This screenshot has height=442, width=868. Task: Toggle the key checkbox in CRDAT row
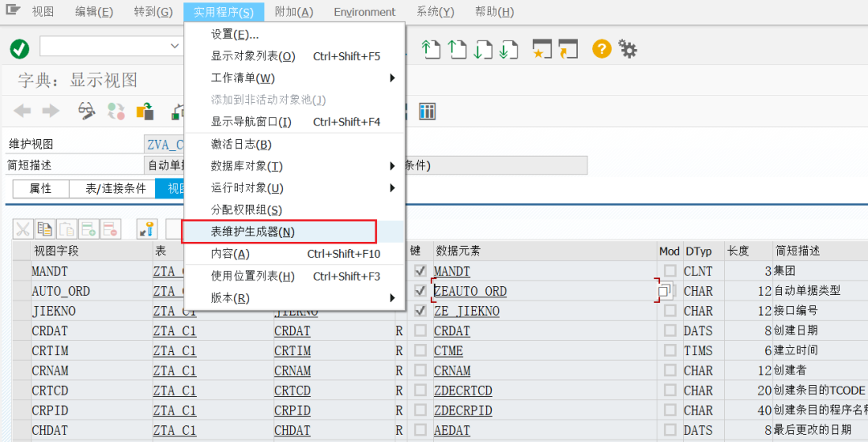pos(420,331)
